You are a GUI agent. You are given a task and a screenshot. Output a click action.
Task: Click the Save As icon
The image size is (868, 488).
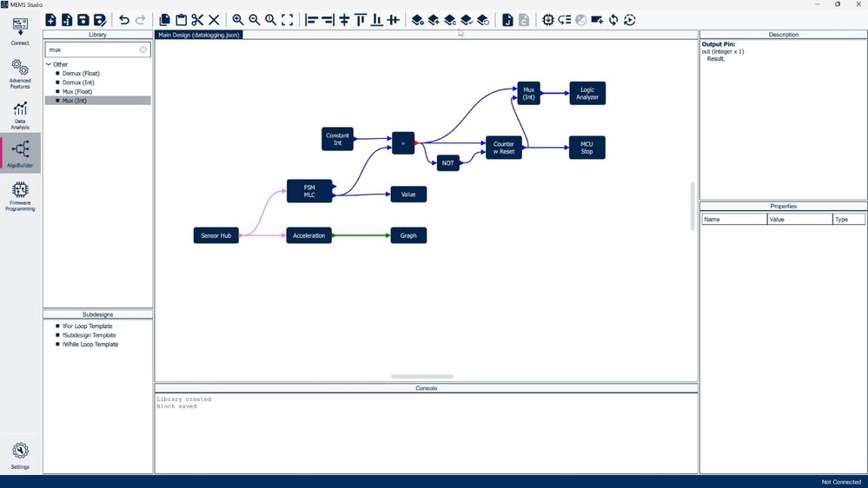pyautogui.click(x=100, y=20)
